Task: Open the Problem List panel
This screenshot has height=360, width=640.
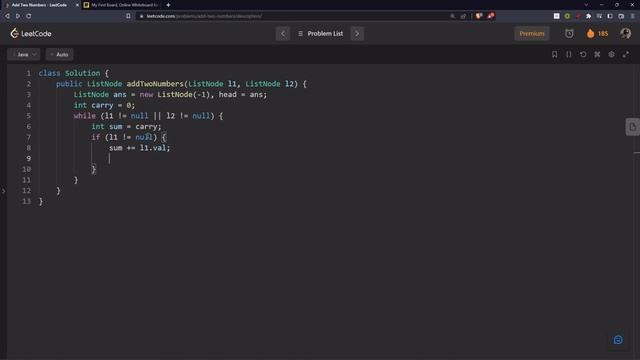Action: pyautogui.click(x=320, y=33)
